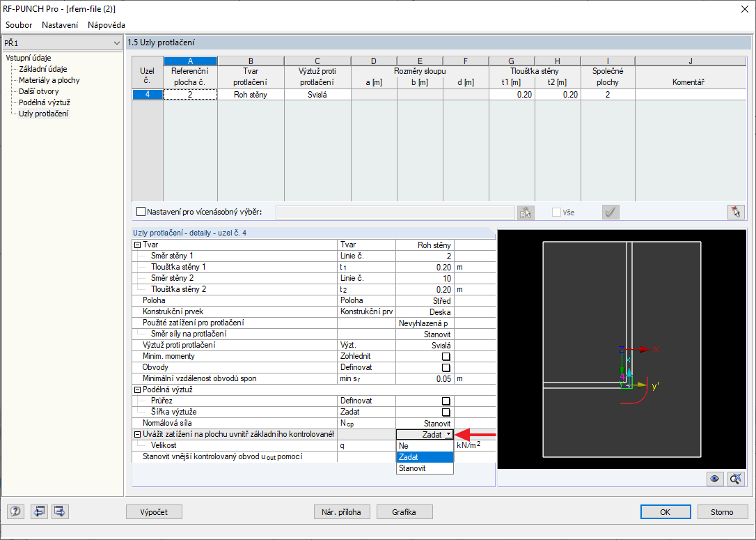
Task: Check Minim. momenty Zohlednit box
Action: pyautogui.click(x=446, y=357)
